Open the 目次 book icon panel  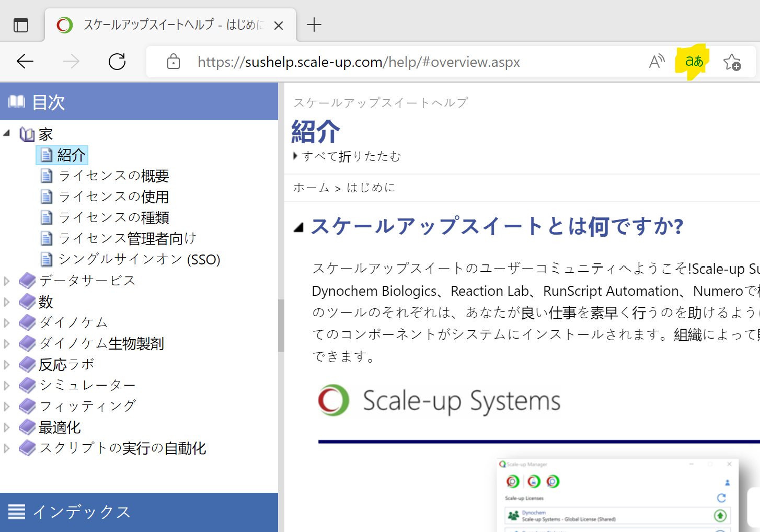pos(17,101)
